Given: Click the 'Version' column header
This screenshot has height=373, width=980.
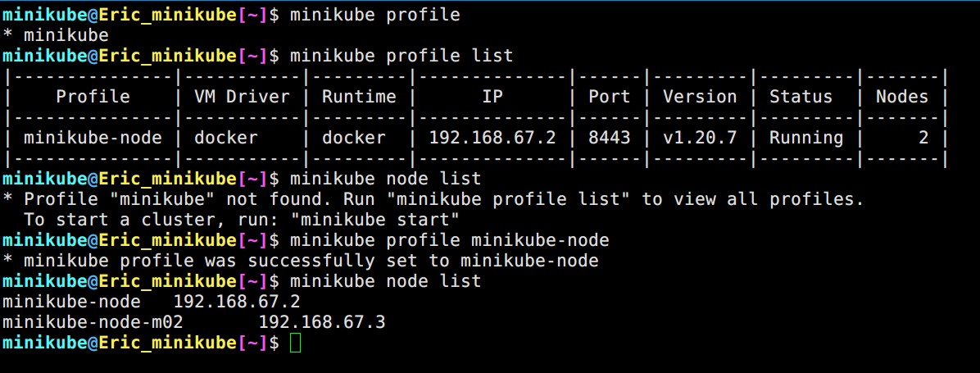Looking at the screenshot, I should 700,97.
